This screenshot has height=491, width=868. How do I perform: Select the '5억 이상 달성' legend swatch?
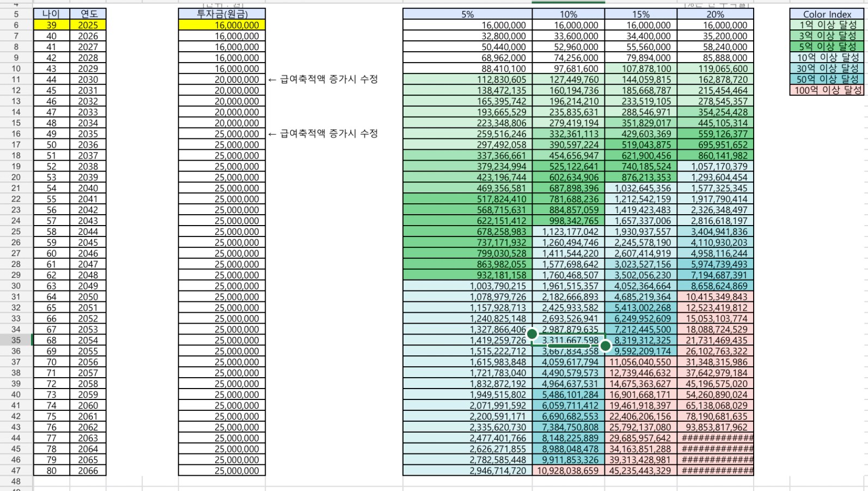click(827, 47)
